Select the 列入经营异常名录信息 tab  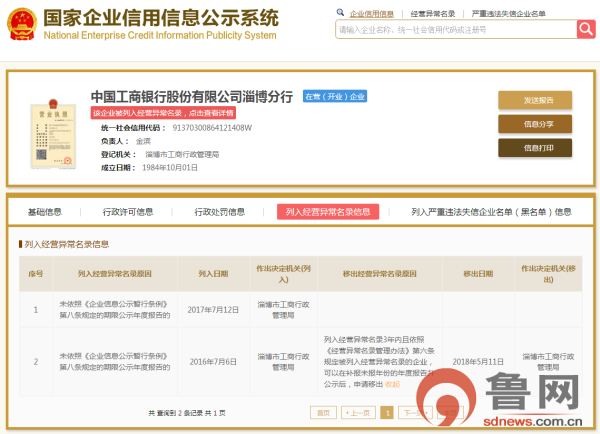(328, 212)
